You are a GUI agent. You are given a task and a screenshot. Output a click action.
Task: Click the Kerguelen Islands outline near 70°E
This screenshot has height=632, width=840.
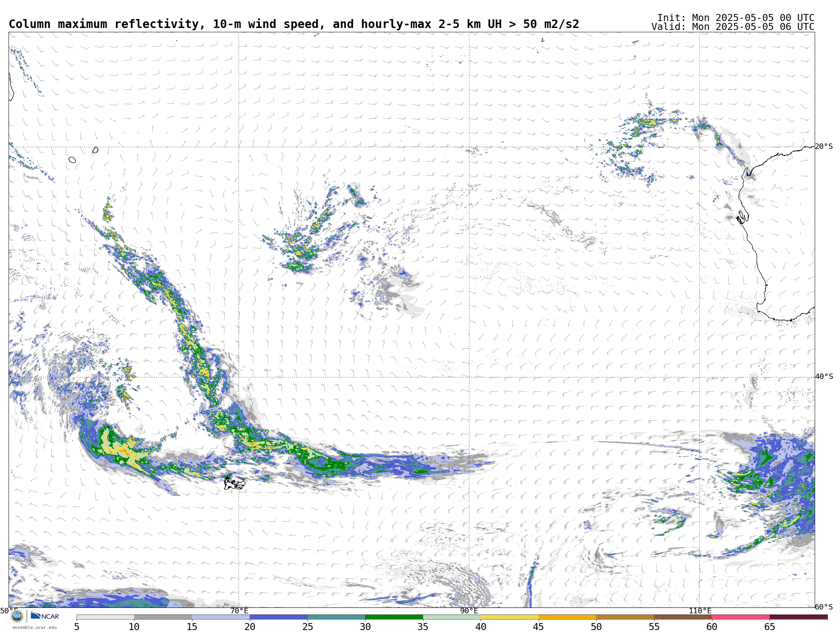[x=234, y=484]
